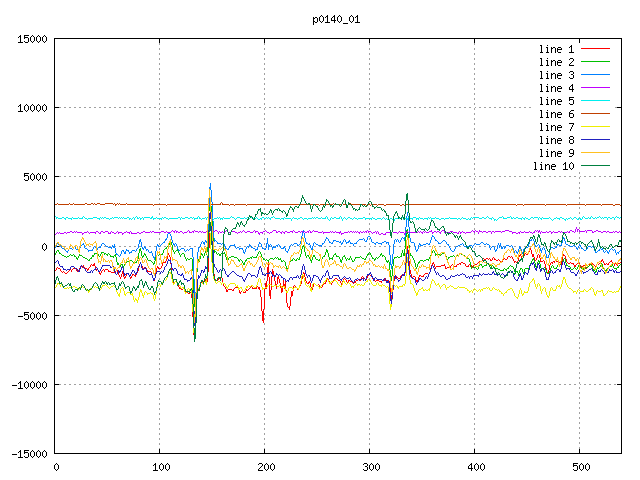Screen dimensions: 640x480
Task: Click the yellow sample beside line 7
Action: point(595,127)
